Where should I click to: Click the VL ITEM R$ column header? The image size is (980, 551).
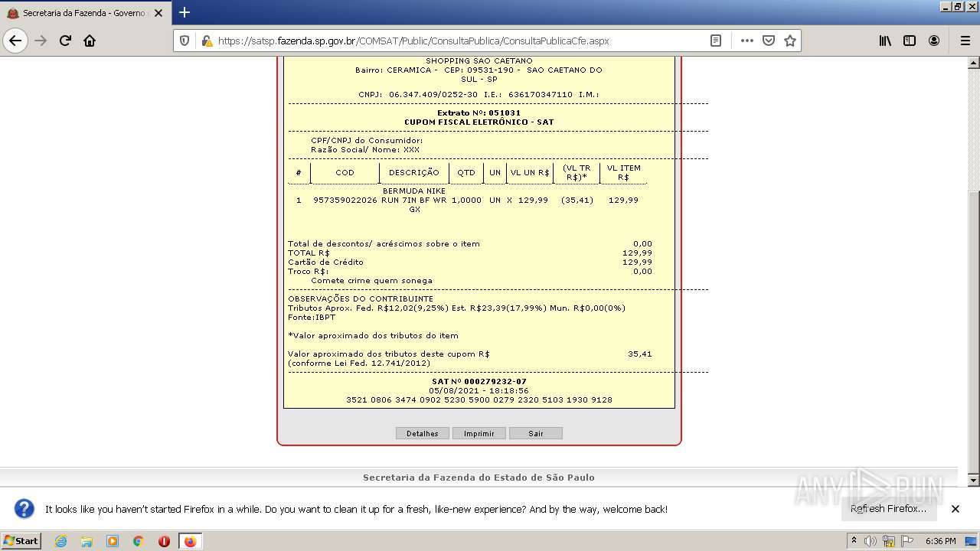pos(623,172)
